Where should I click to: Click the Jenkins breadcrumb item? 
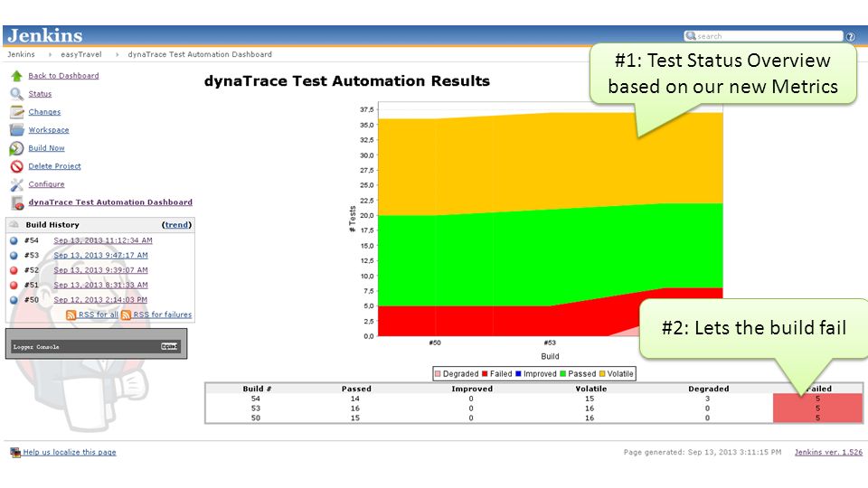[x=21, y=55]
